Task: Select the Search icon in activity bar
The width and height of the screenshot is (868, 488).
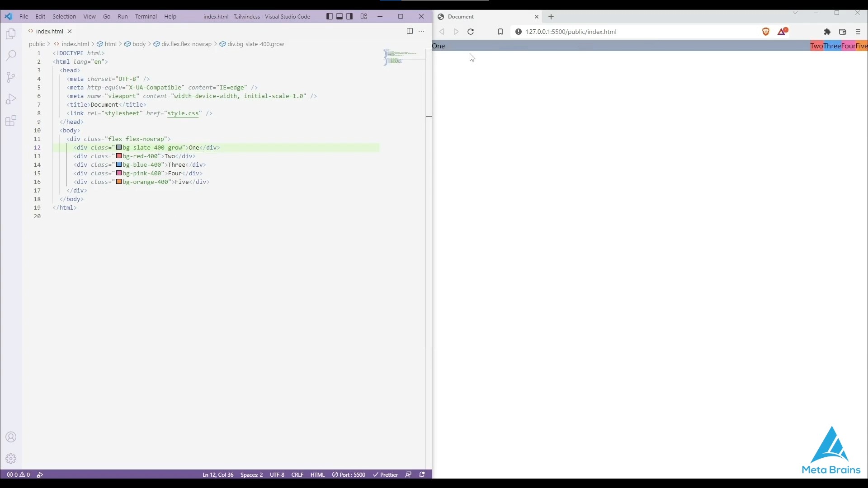Action: click(10, 55)
